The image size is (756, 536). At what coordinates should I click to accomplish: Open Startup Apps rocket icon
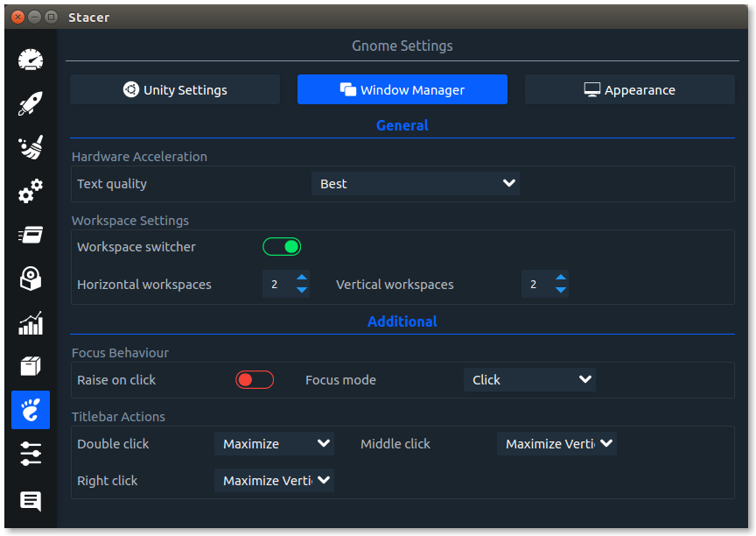click(x=31, y=103)
